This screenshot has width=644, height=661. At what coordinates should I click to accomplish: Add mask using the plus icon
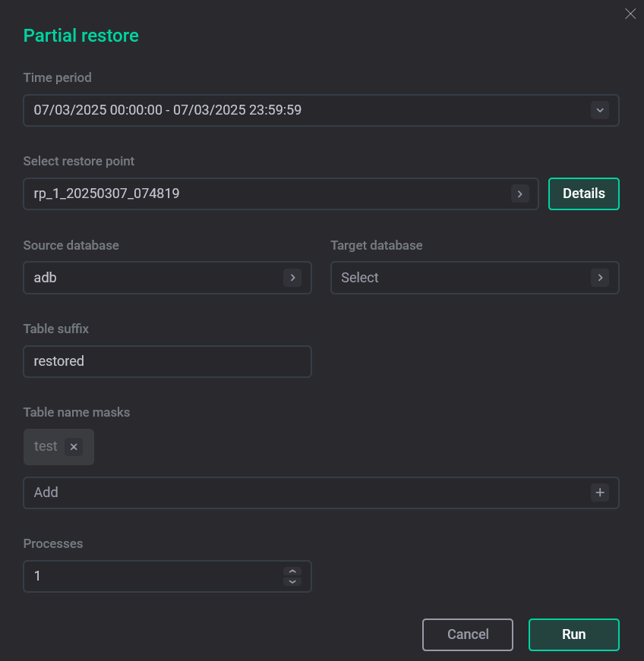[x=600, y=493]
